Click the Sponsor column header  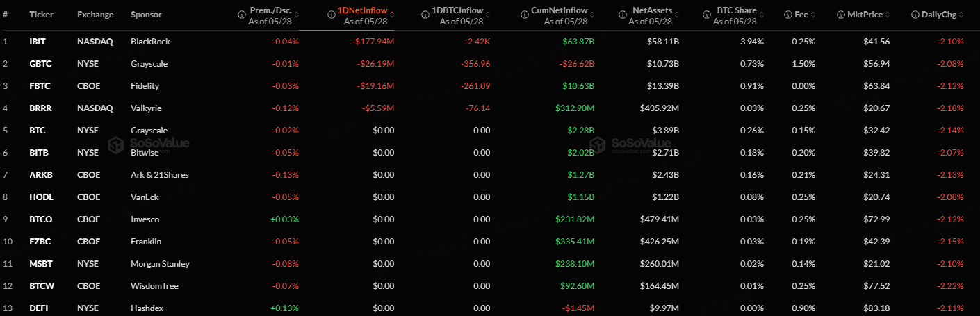146,14
